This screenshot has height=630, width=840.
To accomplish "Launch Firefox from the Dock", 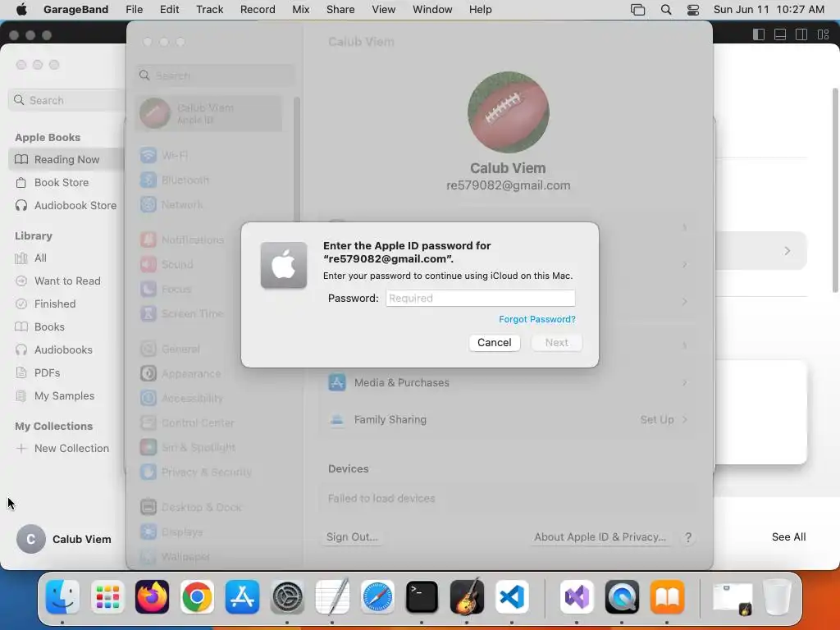I will pyautogui.click(x=152, y=597).
